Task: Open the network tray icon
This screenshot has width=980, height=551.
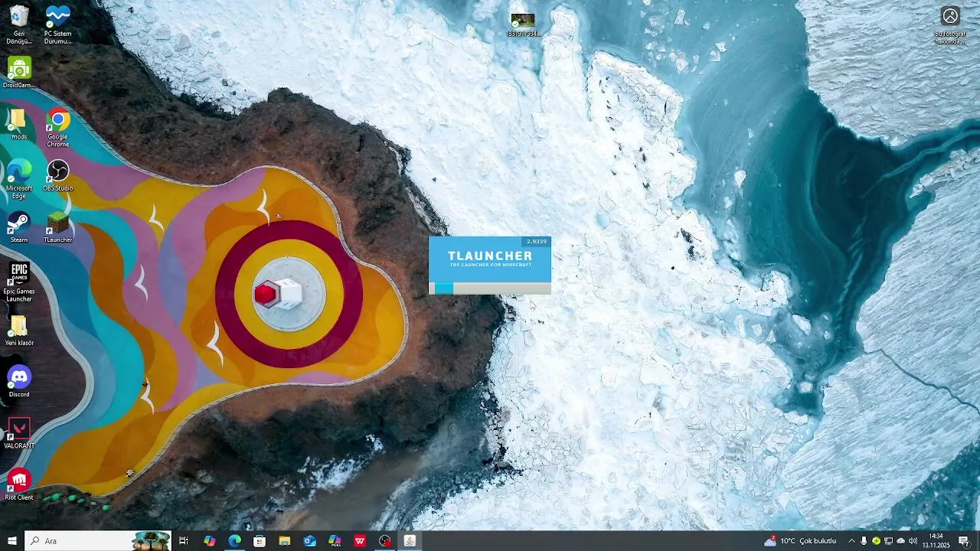Action: 888,541
